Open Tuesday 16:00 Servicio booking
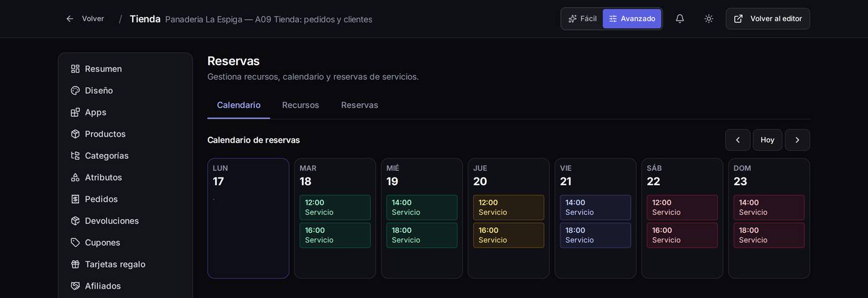 click(335, 235)
